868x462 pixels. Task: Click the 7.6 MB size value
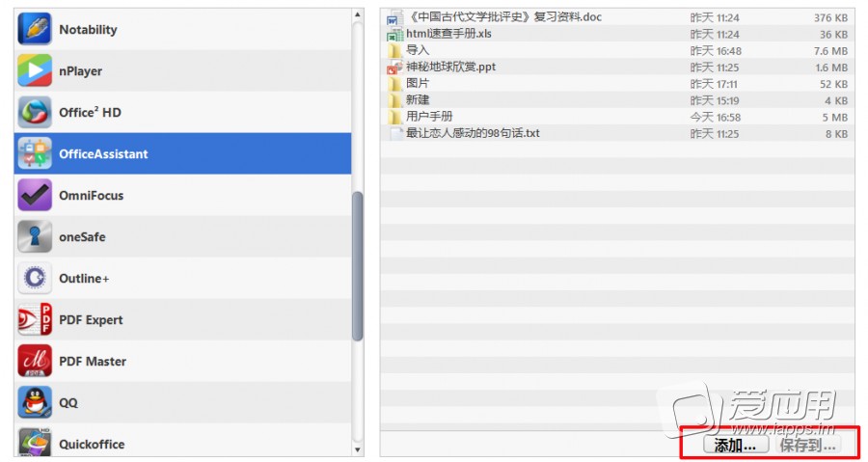[831, 51]
